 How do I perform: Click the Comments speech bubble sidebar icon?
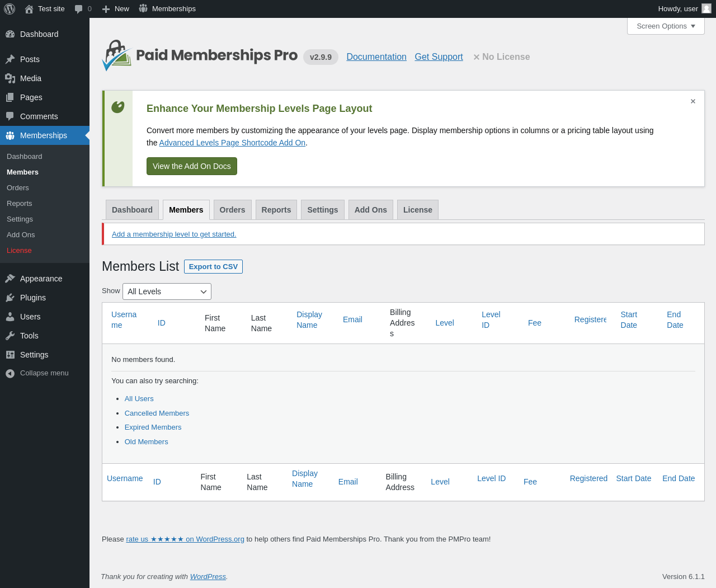coord(10,116)
